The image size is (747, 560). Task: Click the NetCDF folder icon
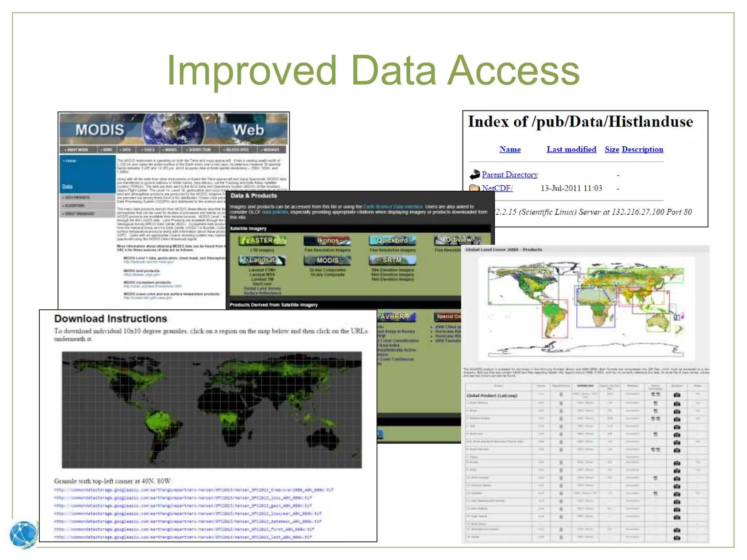point(475,188)
